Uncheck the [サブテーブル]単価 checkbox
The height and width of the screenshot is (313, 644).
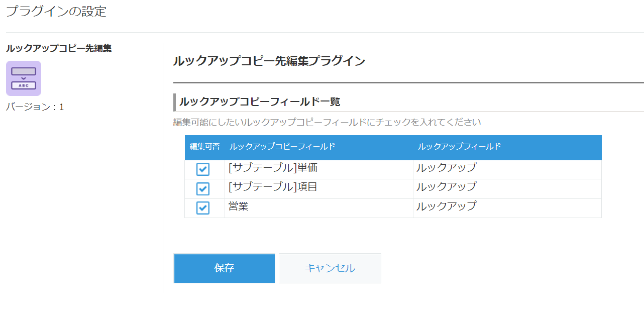(203, 169)
